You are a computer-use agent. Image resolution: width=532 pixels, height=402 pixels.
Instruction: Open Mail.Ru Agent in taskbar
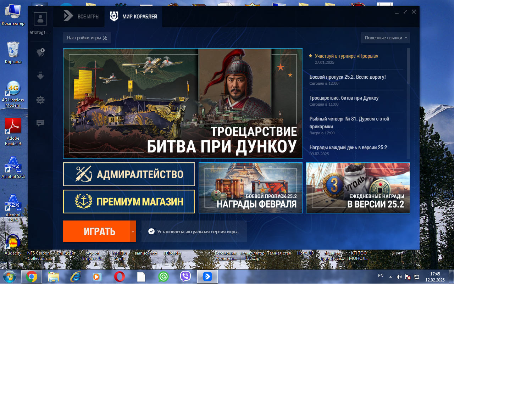coord(164,277)
